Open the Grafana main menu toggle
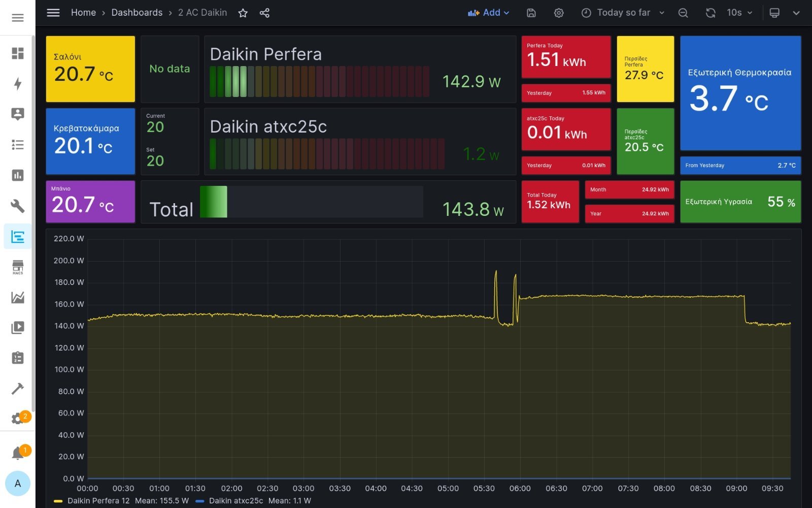 53,13
